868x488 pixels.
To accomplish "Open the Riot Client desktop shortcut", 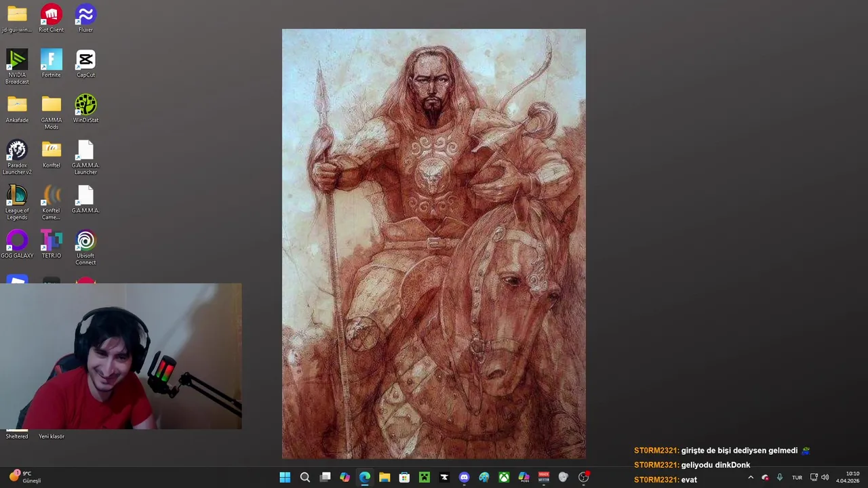I will click(x=52, y=18).
